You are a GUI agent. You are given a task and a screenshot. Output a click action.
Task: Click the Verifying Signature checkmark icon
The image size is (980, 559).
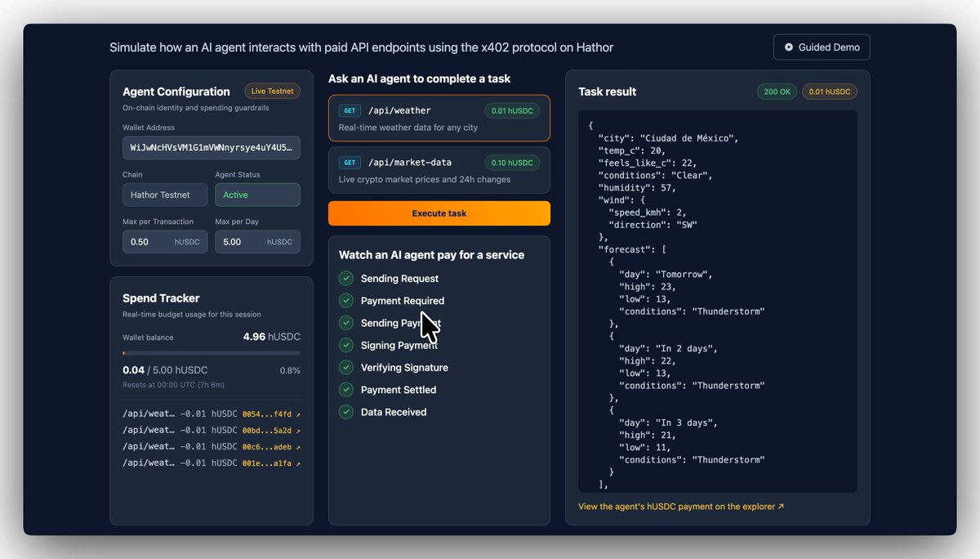(x=346, y=368)
